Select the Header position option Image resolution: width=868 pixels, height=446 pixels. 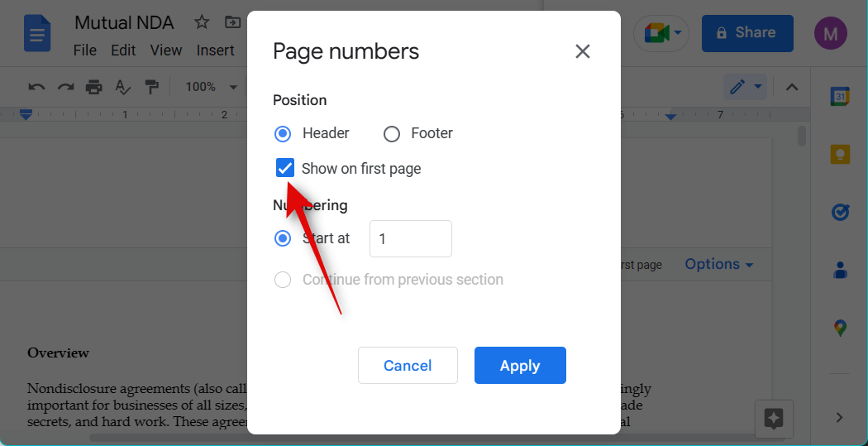click(x=283, y=133)
